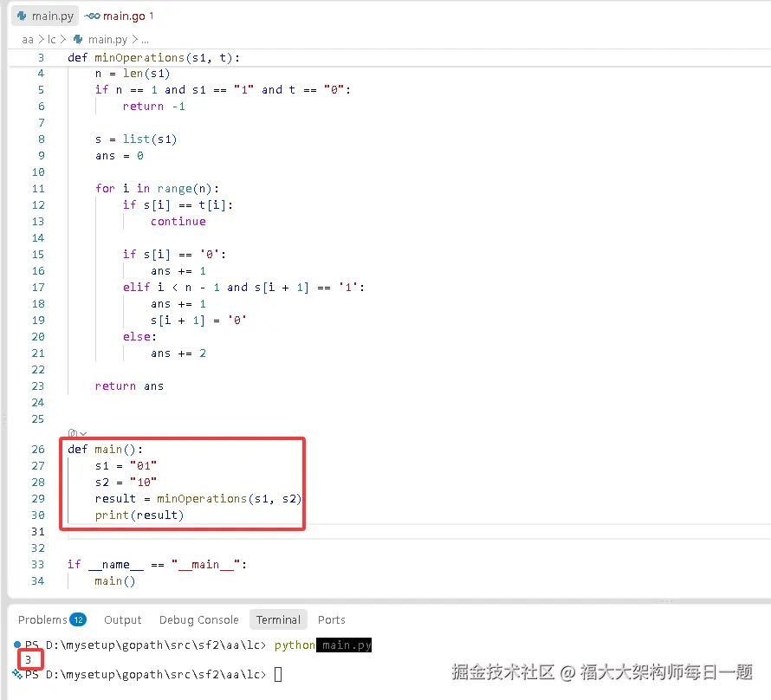This screenshot has height=700, width=771.
Task: Click 'for i in range(n):' line
Action: pos(157,189)
